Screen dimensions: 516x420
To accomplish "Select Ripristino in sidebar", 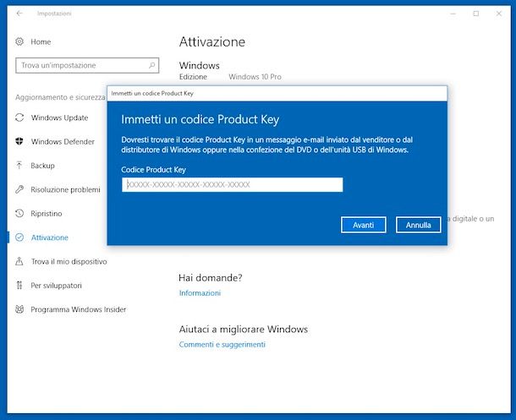I will [x=46, y=214].
